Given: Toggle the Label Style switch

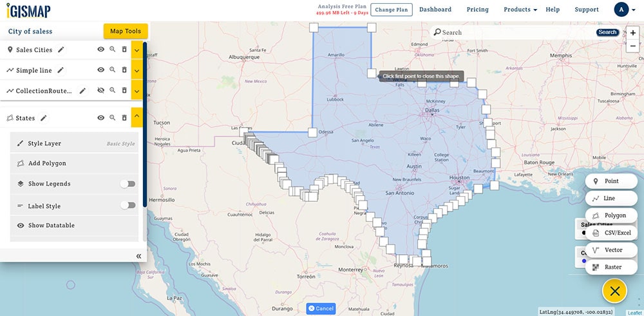Looking at the screenshot, I should pos(128,205).
